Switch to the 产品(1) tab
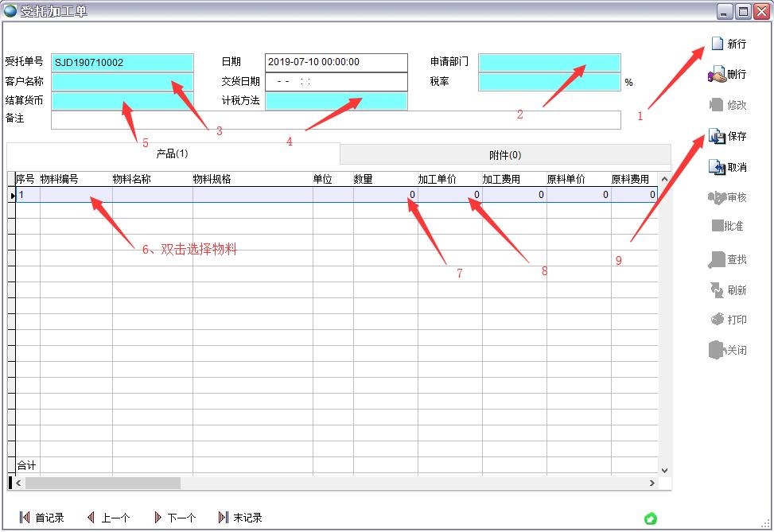This screenshot has width=774, height=532. click(172, 153)
